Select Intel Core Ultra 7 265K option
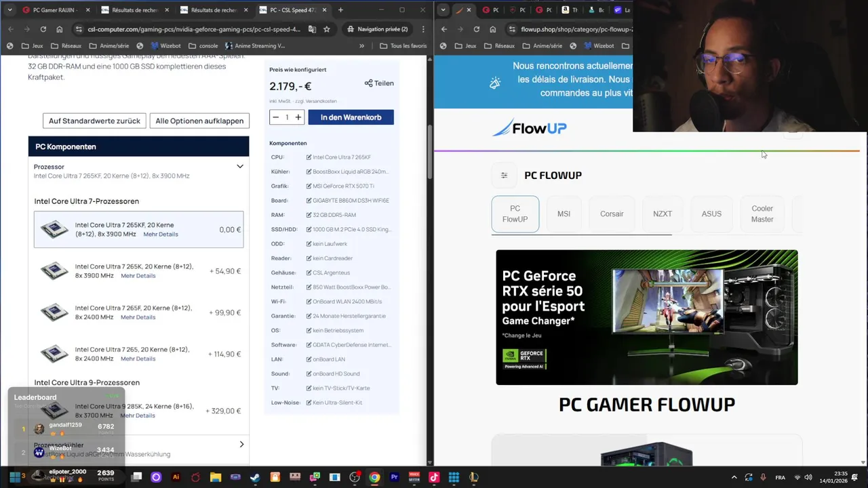This screenshot has height=488, width=868. pyautogui.click(x=138, y=271)
